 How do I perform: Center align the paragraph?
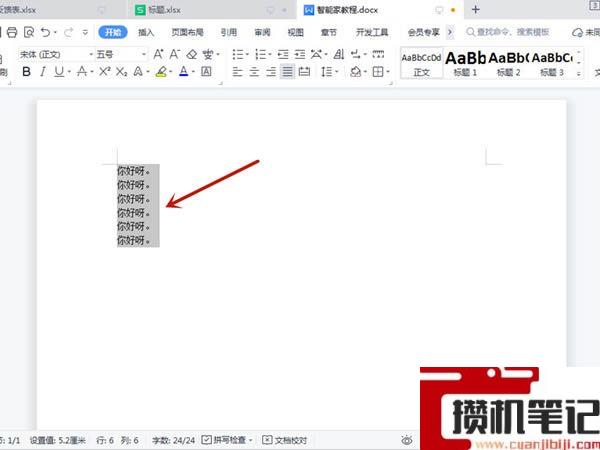pyautogui.click(x=254, y=72)
